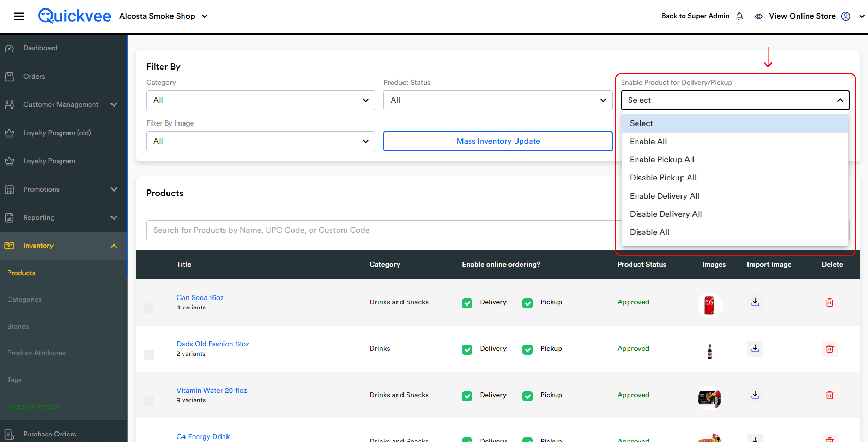Image resolution: width=868 pixels, height=442 pixels.
Task: Open the Category filter dropdown
Action: coord(261,100)
